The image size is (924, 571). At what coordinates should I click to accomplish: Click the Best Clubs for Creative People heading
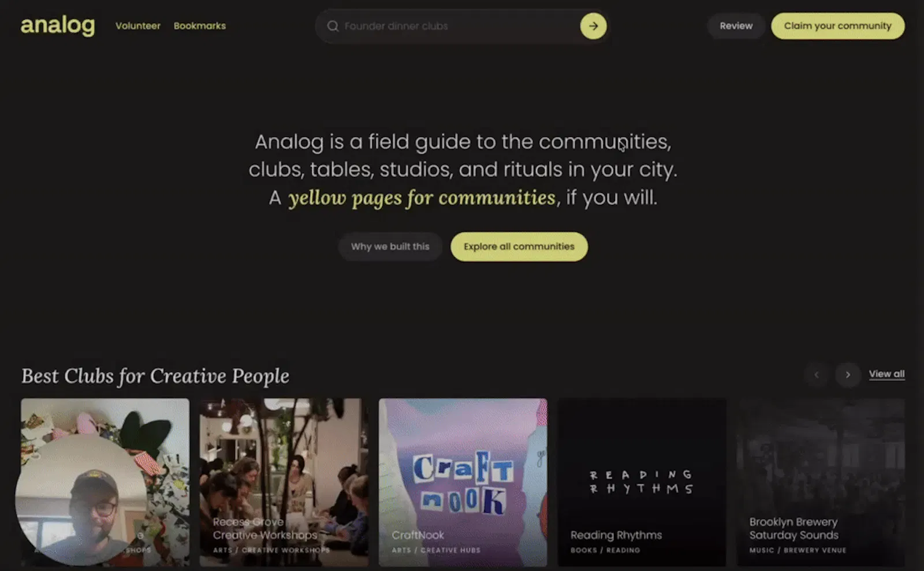155,376
